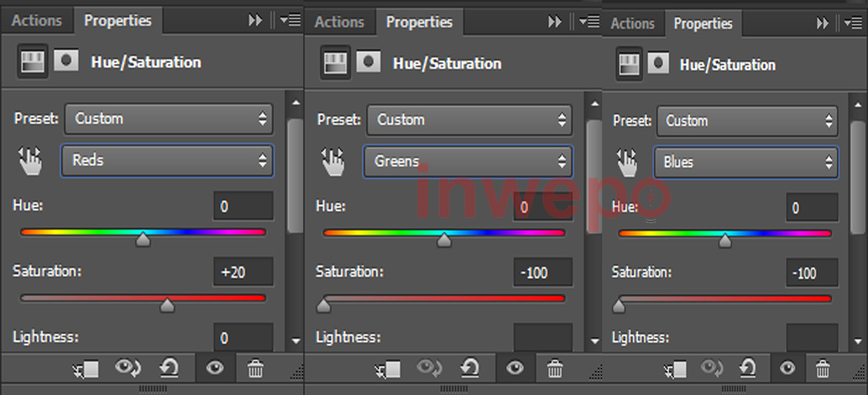Click the targeted adjustment hand tool beside Reds
The height and width of the screenshot is (395, 868).
point(30,161)
